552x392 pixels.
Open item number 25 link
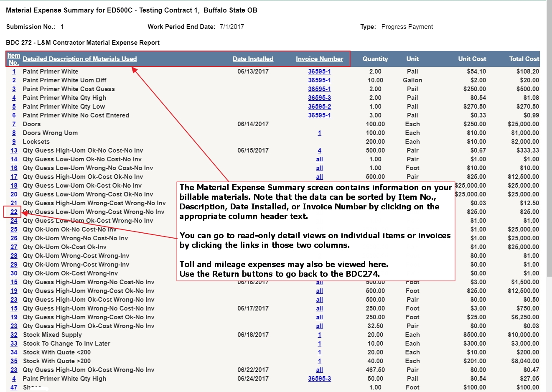[x=14, y=229]
